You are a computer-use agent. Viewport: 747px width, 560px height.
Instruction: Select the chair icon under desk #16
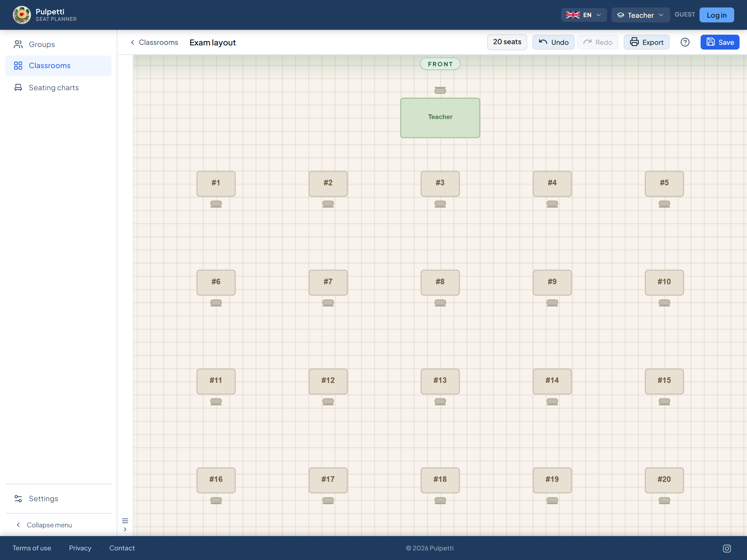(216, 501)
